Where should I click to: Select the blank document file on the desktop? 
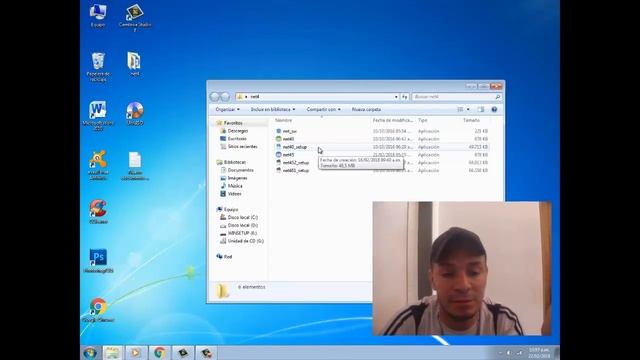(x=135, y=166)
